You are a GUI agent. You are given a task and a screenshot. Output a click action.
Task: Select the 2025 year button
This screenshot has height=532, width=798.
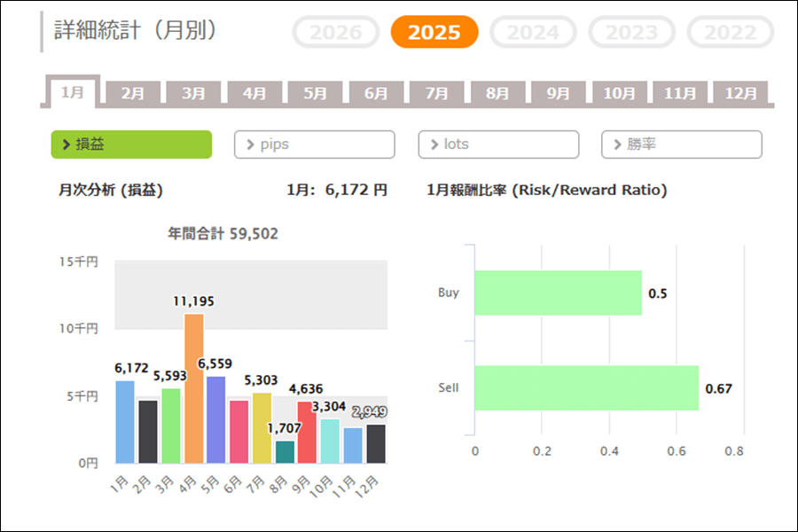click(x=434, y=33)
